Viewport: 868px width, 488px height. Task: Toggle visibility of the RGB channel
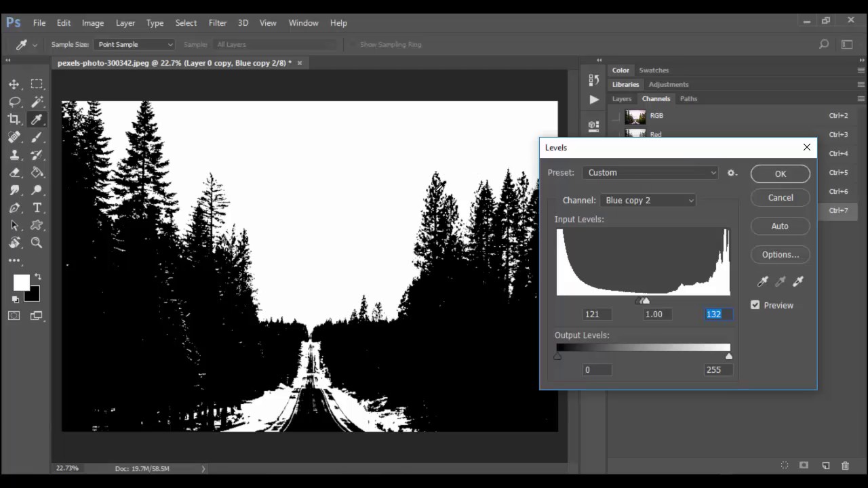coord(616,117)
